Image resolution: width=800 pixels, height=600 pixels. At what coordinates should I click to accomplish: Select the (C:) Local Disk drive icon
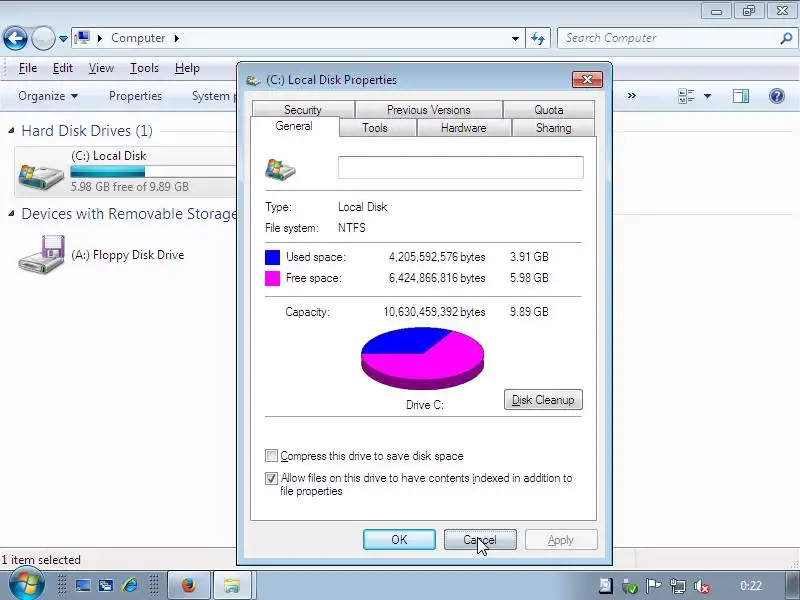coord(41,176)
